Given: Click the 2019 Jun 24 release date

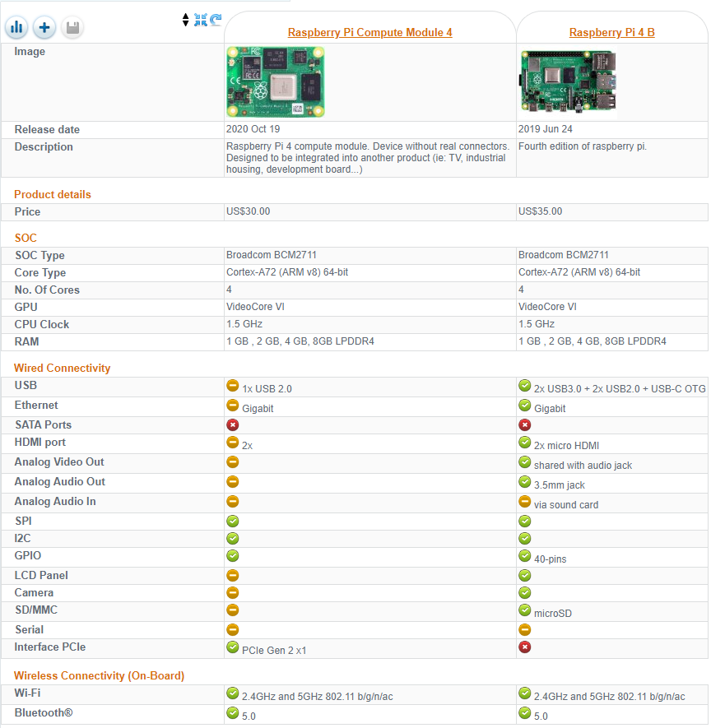Looking at the screenshot, I should tap(546, 129).
